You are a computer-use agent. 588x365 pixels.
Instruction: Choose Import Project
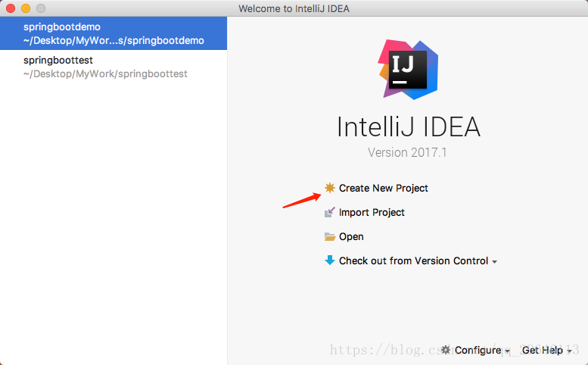point(372,212)
